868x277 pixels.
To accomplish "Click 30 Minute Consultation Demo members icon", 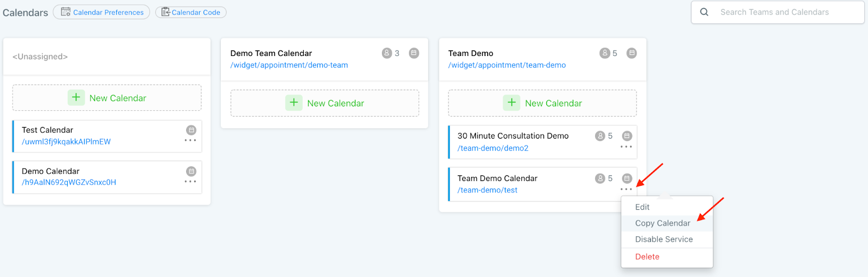I will pos(600,136).
